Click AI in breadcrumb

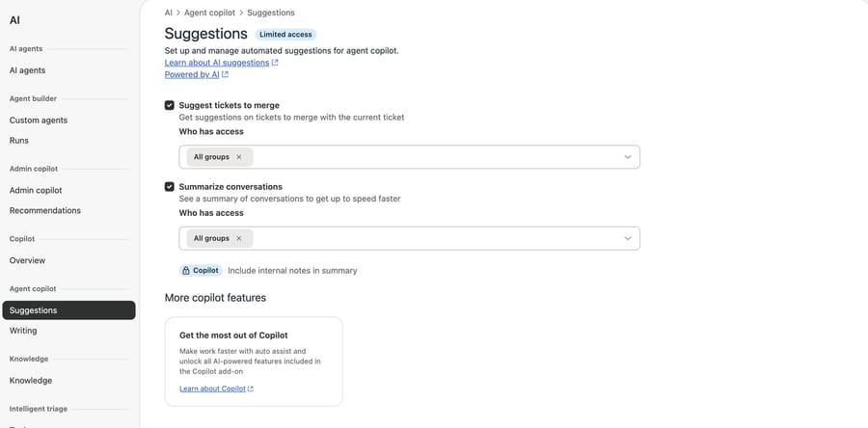(168, 13)
